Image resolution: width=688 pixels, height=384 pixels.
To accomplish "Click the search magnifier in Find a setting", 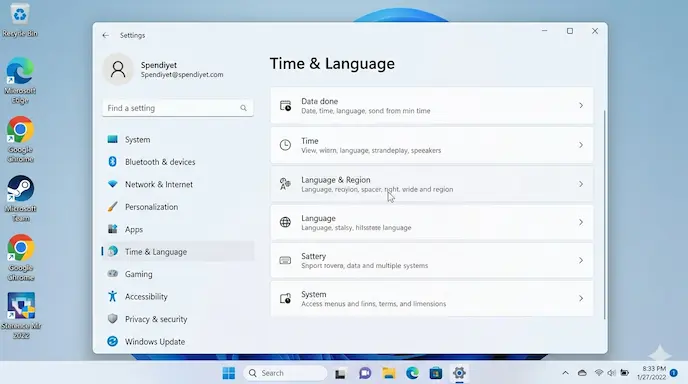I will click(x=244, y=108).
